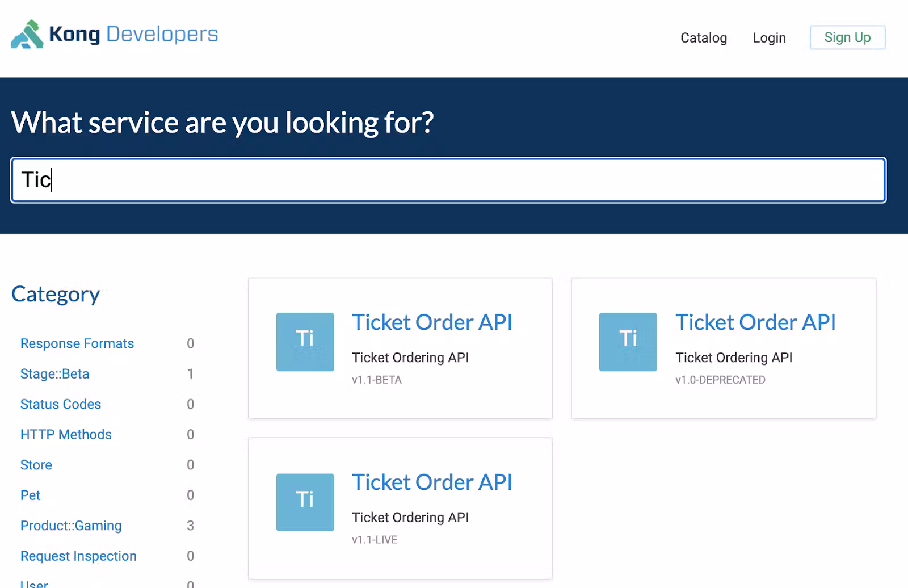Screen dimensions: 908x588
Task: Go to the Login page
Action: pos(769,38)
